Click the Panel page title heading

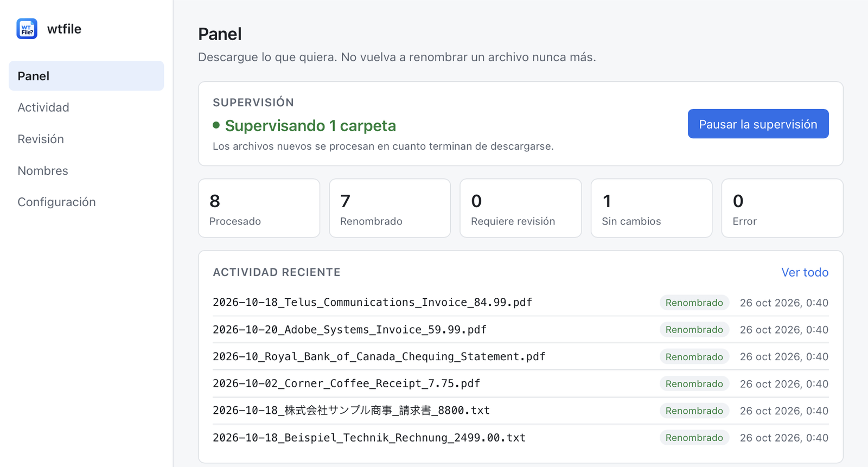(220, 34)
